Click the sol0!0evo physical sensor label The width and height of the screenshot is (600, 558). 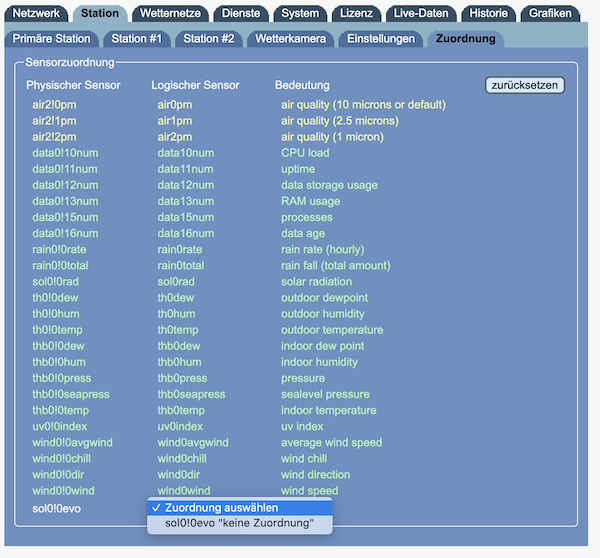pos(57,509)
